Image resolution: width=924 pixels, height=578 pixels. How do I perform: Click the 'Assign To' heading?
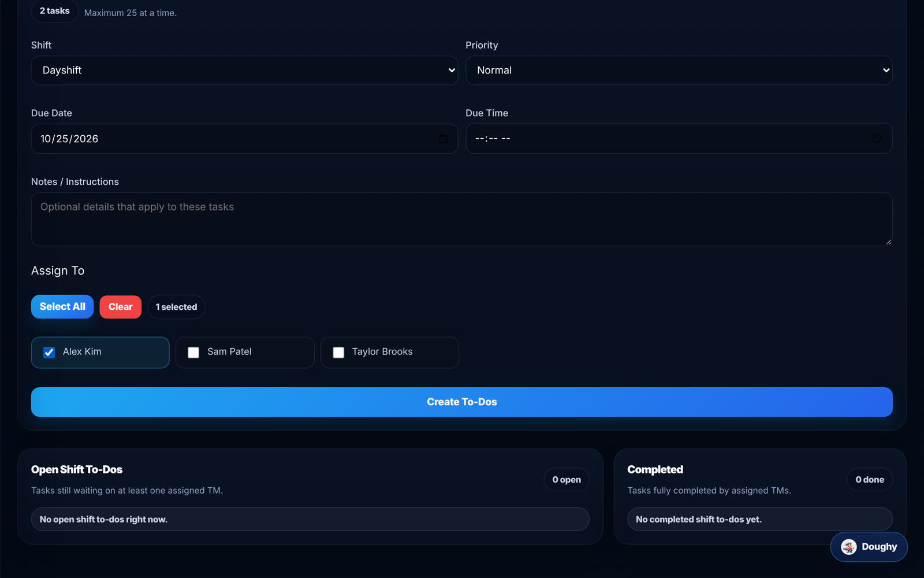pos(58,271)
